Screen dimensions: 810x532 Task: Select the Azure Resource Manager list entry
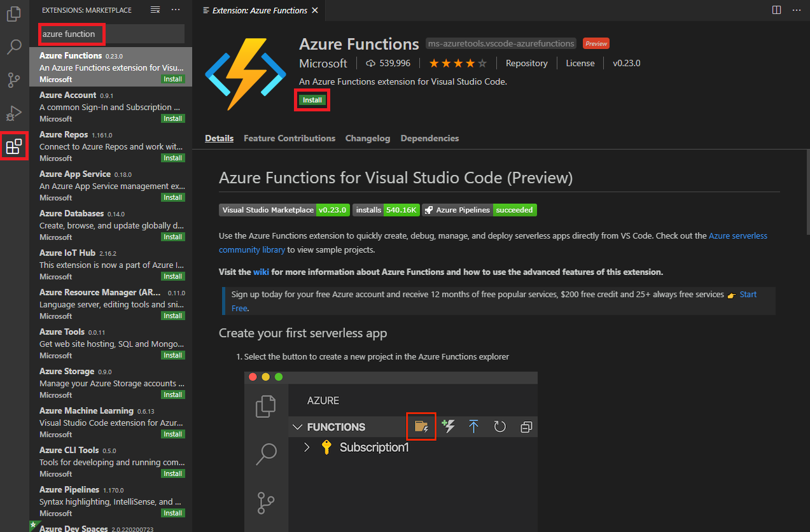(111, 304)
